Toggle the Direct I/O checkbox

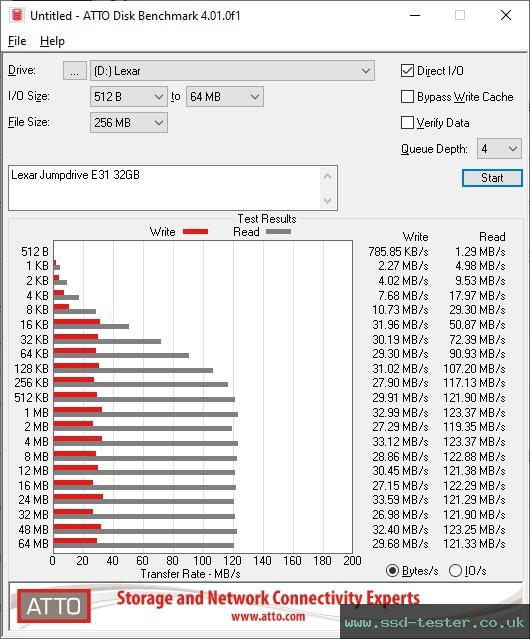(407, 71)
